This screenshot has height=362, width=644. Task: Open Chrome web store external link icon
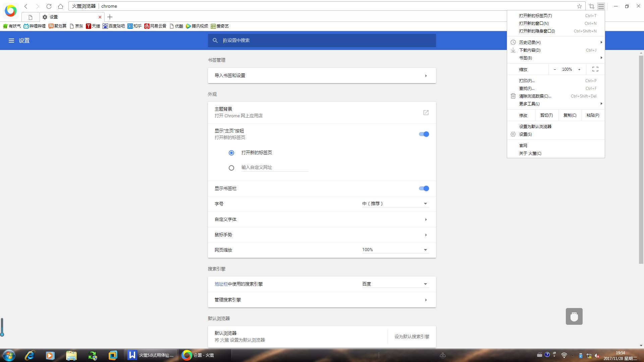click(426, 113)
